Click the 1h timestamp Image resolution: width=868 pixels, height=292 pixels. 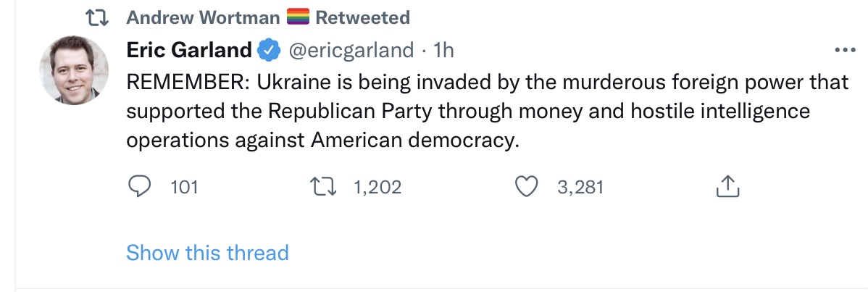pos(443,51)
